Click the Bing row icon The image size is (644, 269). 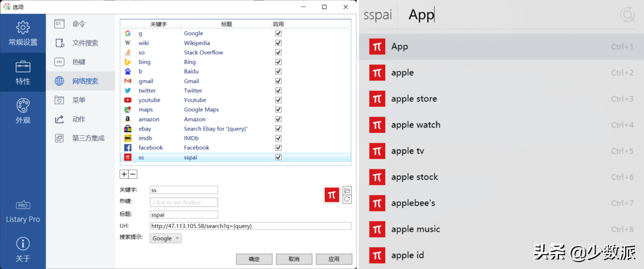[x=128, y=62]
